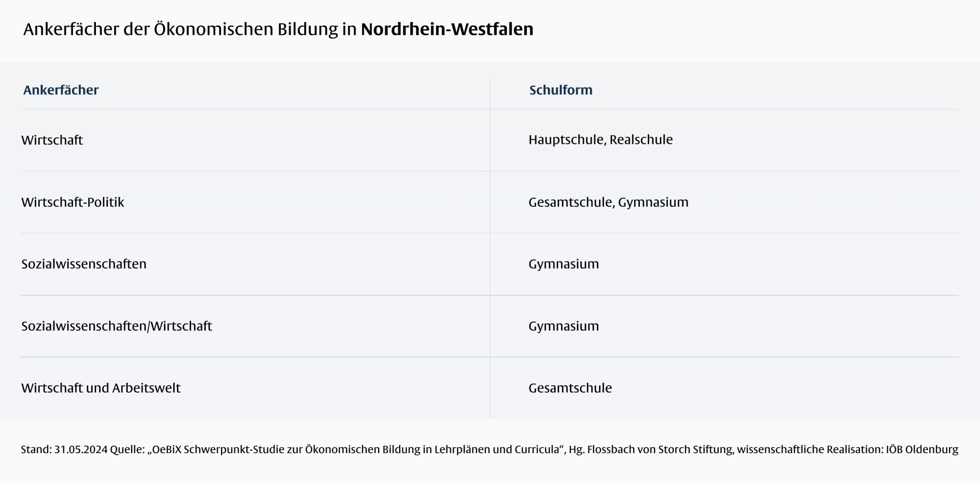Viewport: 980px width, 481px height.
Task: Click IÖB Oldenburg in the footer
Action: pyautogui.click(x=922, y=450)
